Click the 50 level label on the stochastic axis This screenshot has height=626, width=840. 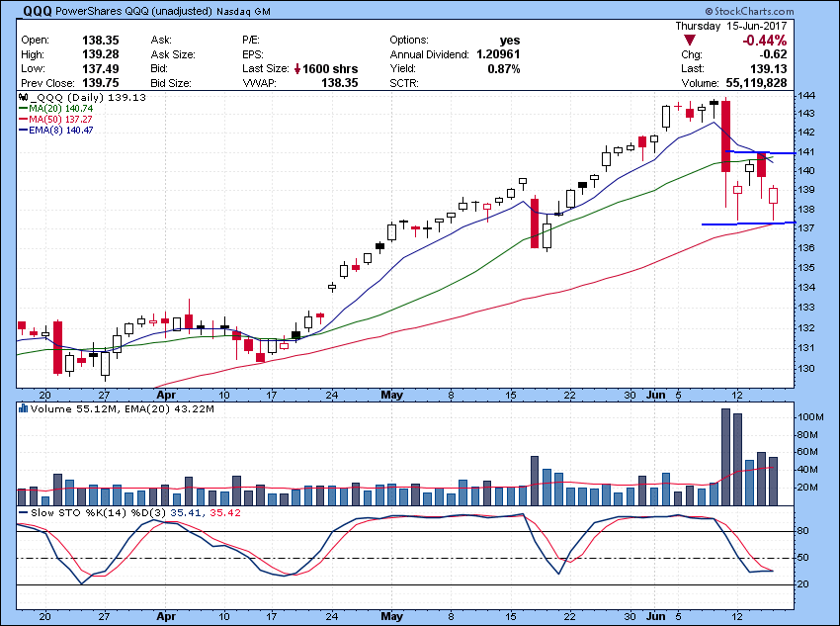(803, 558)
